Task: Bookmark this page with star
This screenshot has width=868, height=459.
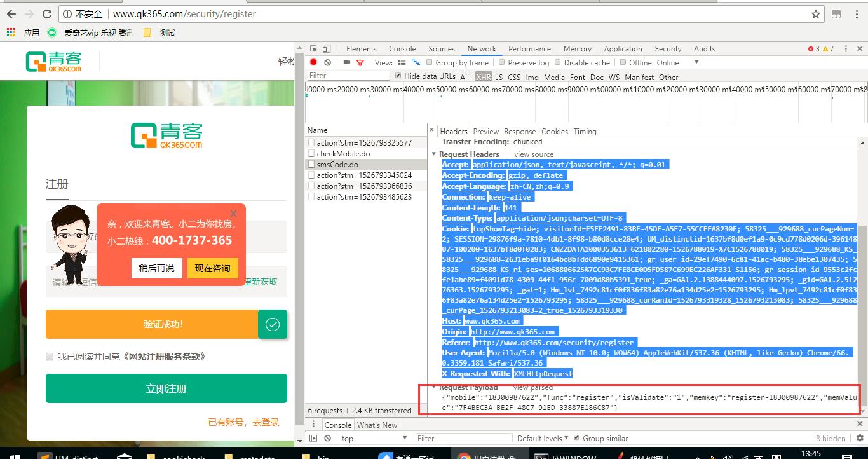Action: 816,13
